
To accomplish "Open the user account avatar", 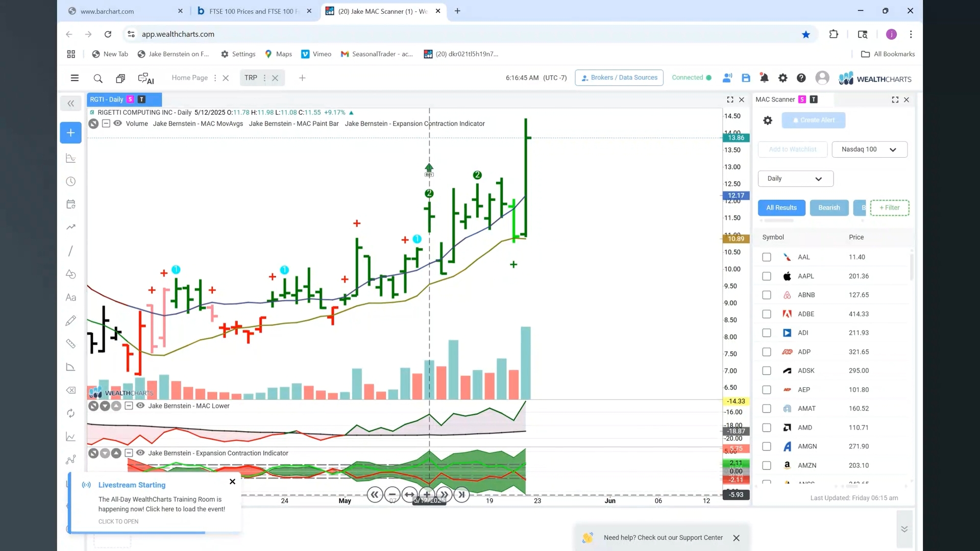I will (x=822, y=78).
